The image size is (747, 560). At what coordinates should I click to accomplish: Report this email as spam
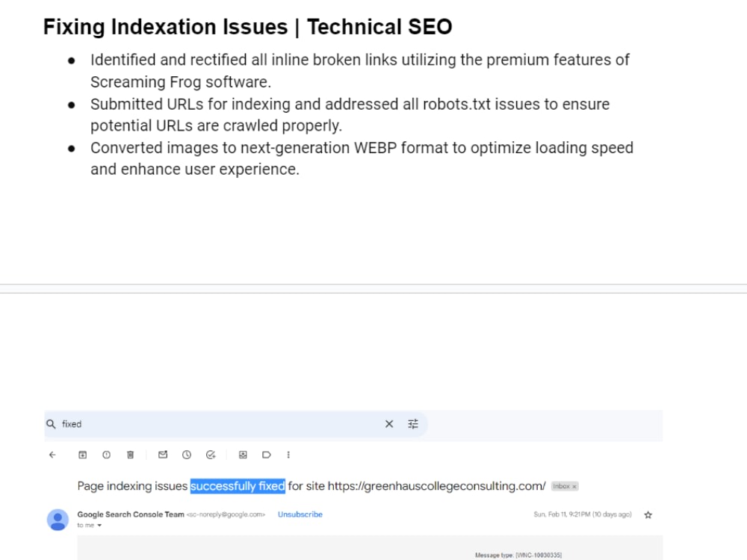click(x=106, y=455)
